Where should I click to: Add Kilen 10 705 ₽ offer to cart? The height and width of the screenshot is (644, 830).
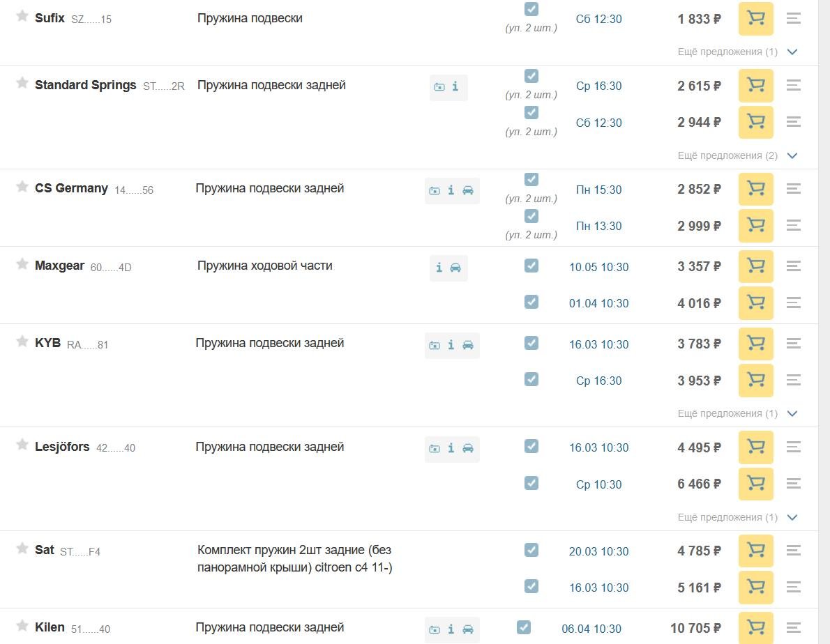pyautogui.click(x=755, y=627)
